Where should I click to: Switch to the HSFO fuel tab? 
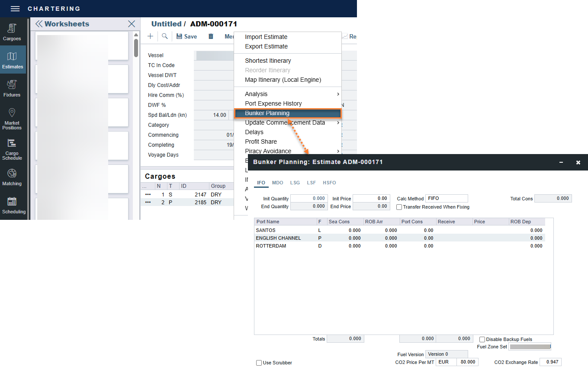[x=329, y=183]
